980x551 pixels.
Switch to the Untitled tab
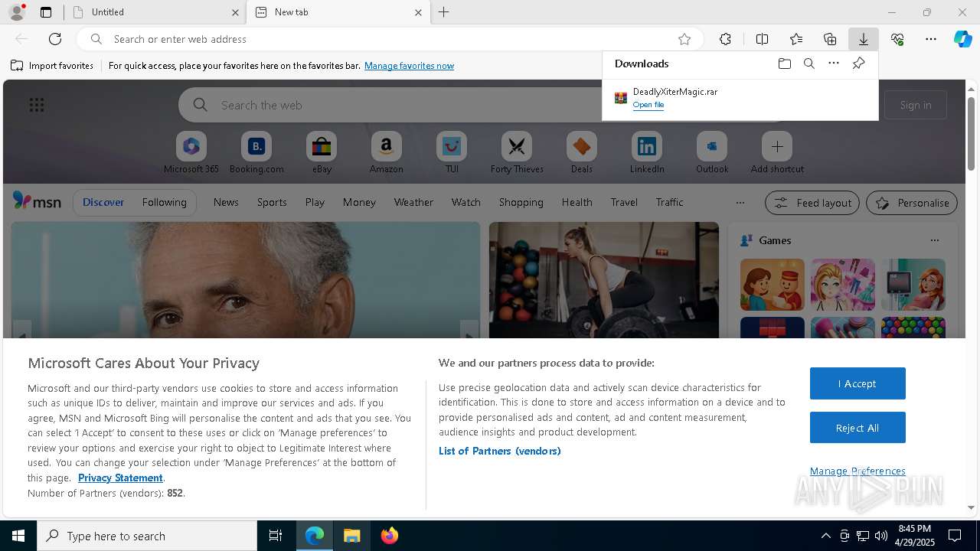(x=155, y=12)
